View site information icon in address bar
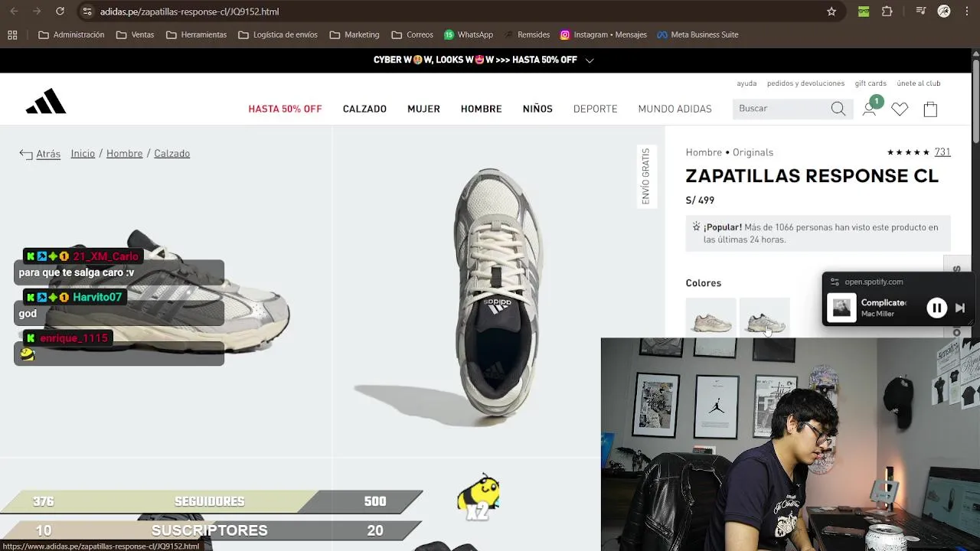 [x=87, y=11]
